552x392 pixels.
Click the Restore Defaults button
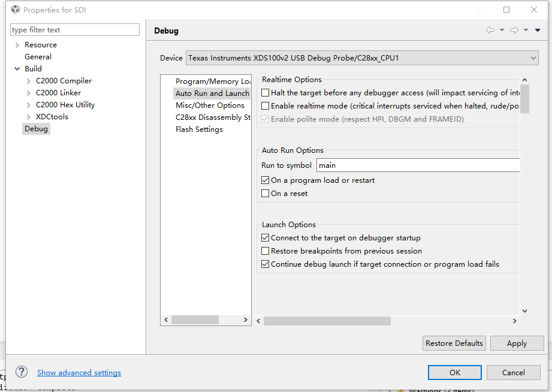454,343
